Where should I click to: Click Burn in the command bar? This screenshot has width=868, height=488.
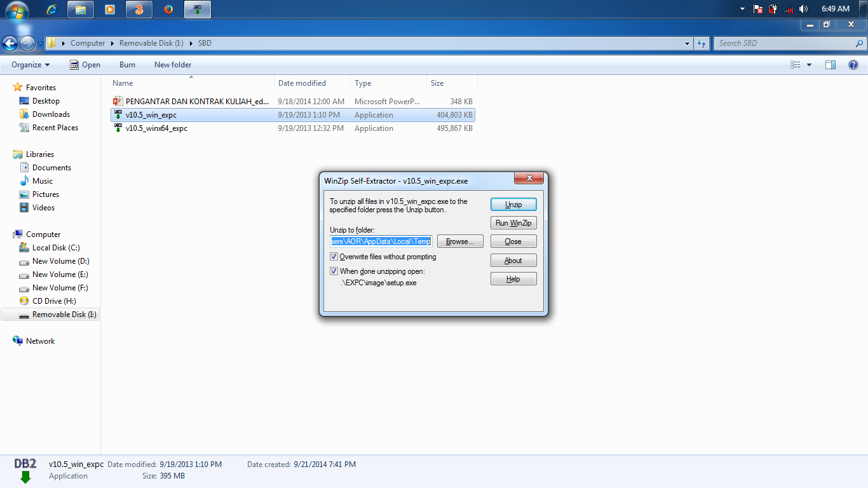point(127,65)
